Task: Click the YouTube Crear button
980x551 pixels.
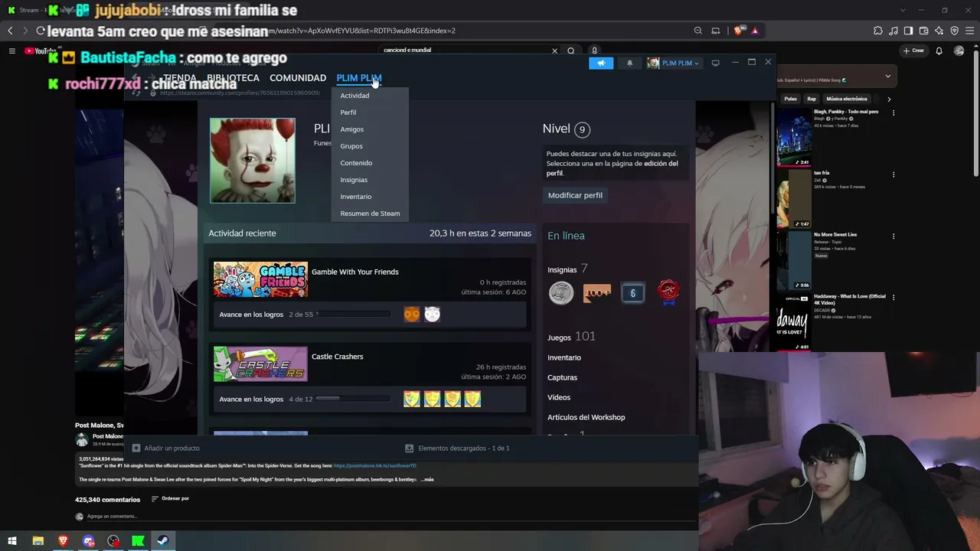Action: [913, 51]
